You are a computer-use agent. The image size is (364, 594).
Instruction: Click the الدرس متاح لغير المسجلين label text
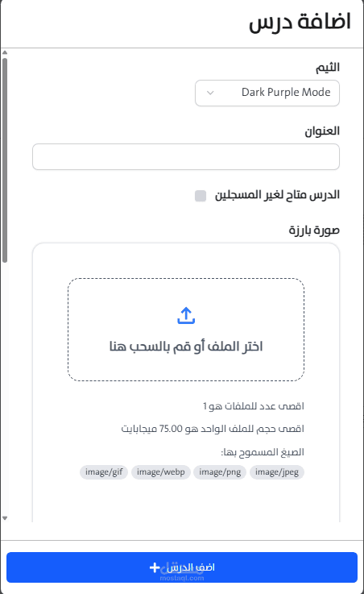pos(277,195)
